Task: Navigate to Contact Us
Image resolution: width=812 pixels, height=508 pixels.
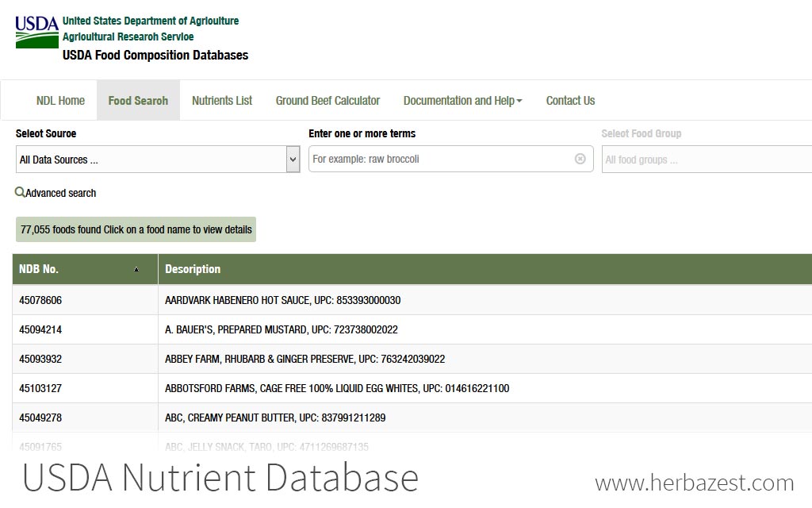Action: pyautogui.click(x=570, y=101)
